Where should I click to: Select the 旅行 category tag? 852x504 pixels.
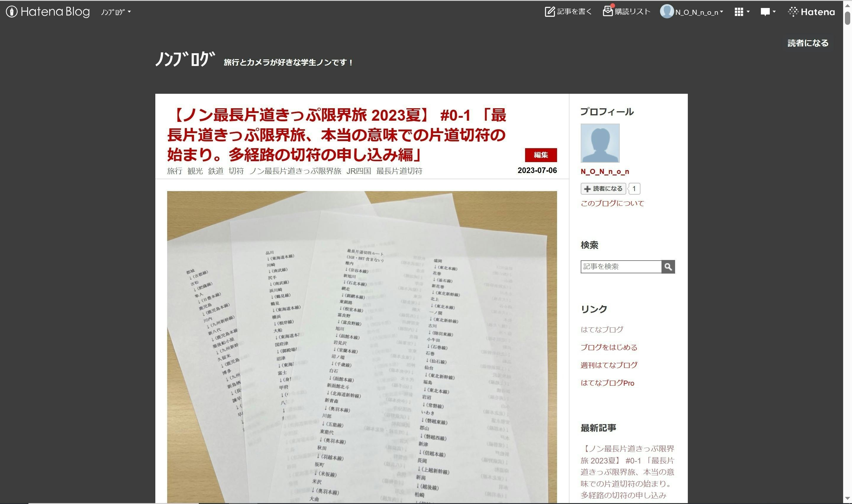(175, 171)
